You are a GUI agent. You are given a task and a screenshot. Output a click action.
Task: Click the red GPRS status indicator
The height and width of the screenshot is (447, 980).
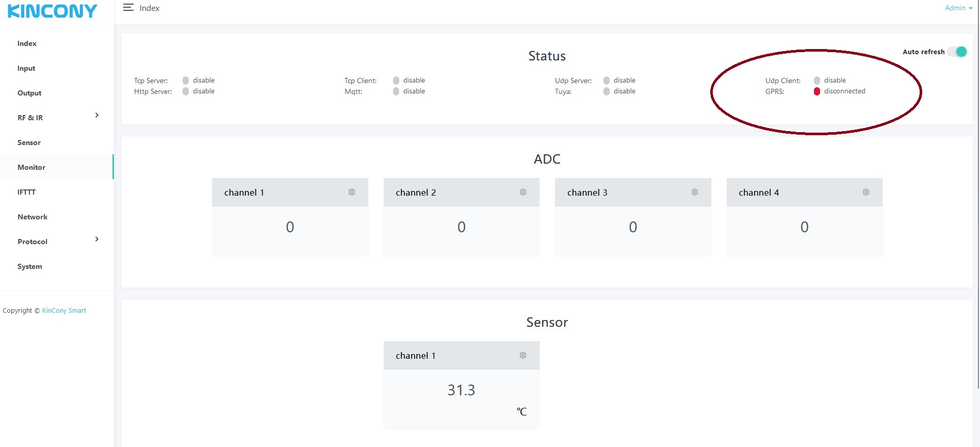click(x=817, y=91)
